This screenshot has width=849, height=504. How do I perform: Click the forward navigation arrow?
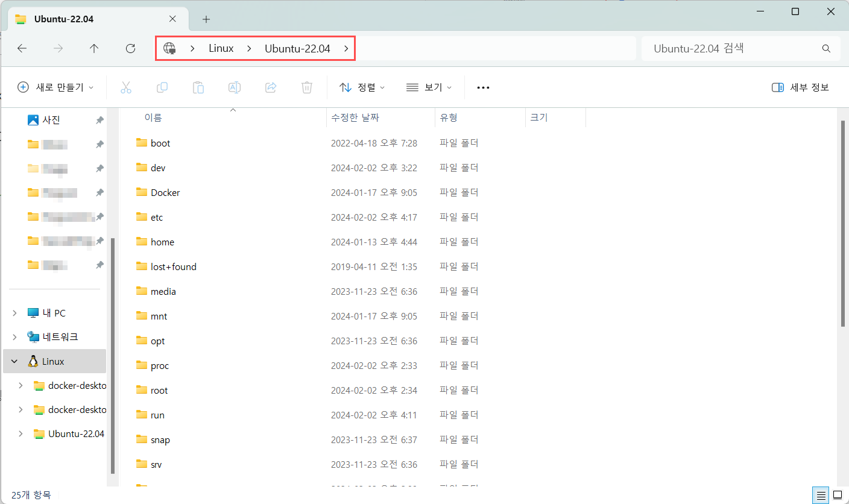pyautogui.click(x=58, y=49)
